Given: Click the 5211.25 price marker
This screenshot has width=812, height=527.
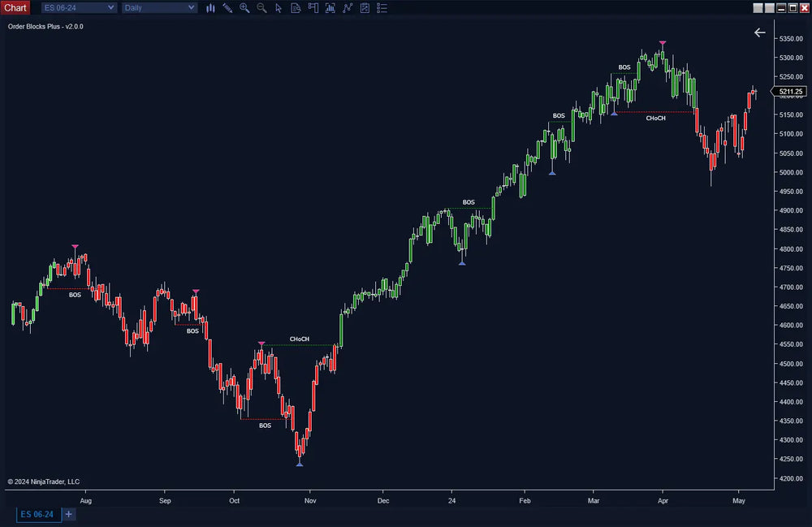Looking at the screenshot, I should pos(793,91).
